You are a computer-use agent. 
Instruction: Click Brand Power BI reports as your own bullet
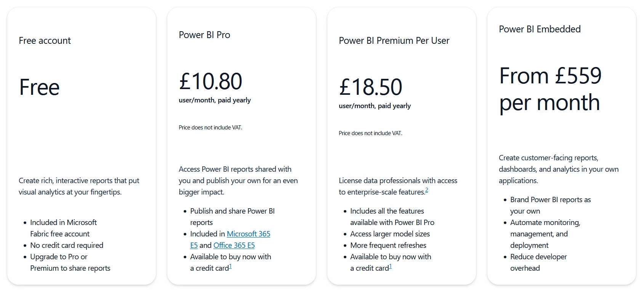coord(550,205)
